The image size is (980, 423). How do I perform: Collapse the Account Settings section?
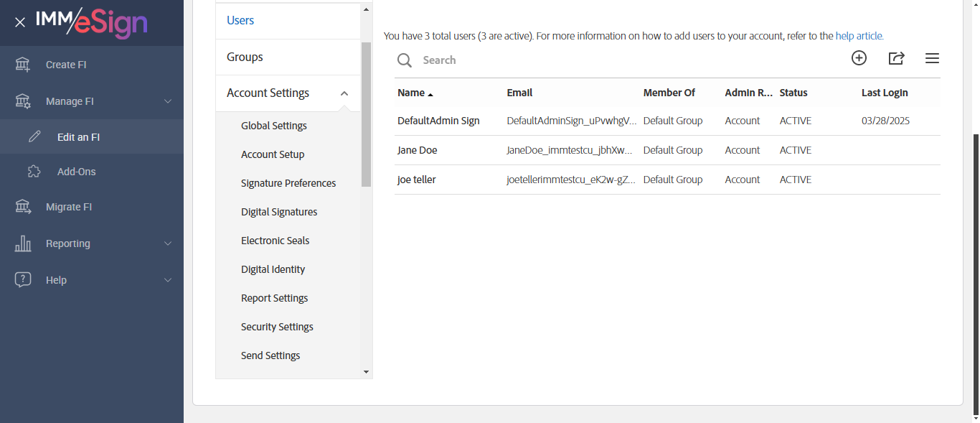coord(344,93)
